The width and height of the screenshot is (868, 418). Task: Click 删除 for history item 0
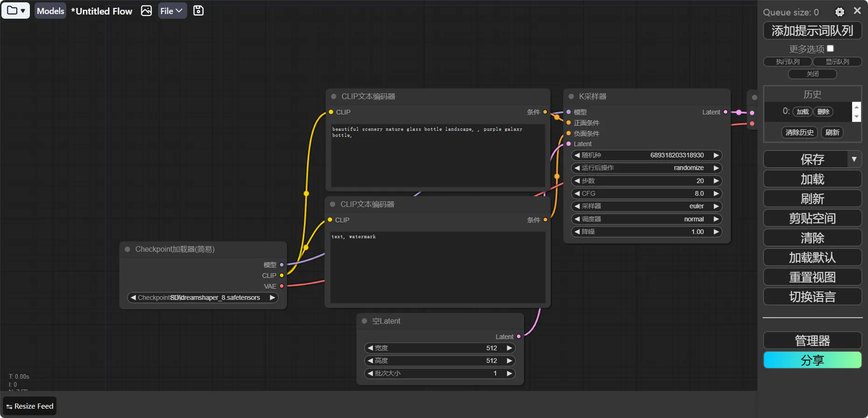823,112
